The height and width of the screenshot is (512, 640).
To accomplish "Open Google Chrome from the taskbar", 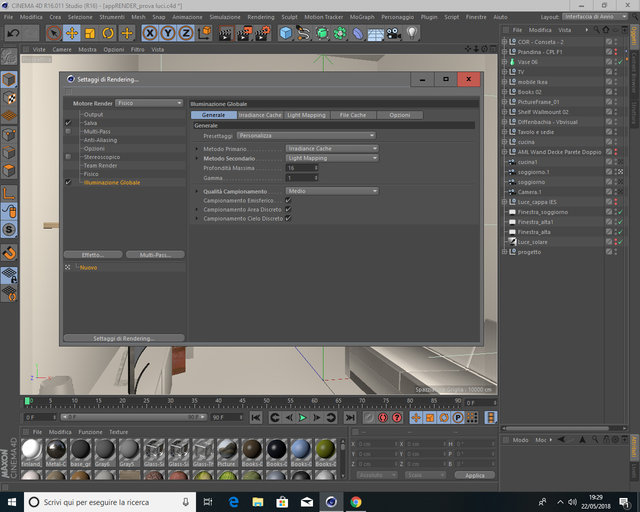I will [356, 502].
